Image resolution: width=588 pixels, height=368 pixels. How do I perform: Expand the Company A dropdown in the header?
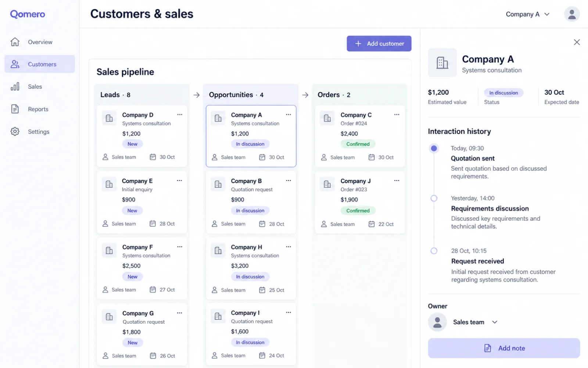[528, 14]
